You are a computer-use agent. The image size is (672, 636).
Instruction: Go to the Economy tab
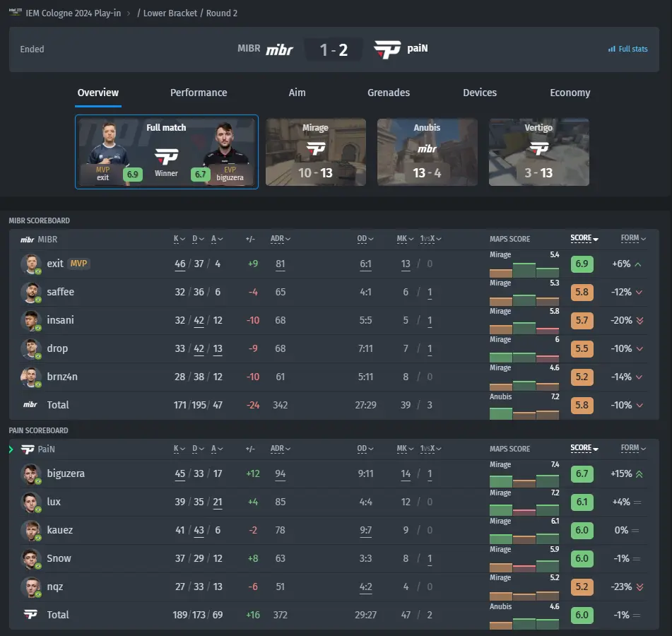tap(570, 93)
